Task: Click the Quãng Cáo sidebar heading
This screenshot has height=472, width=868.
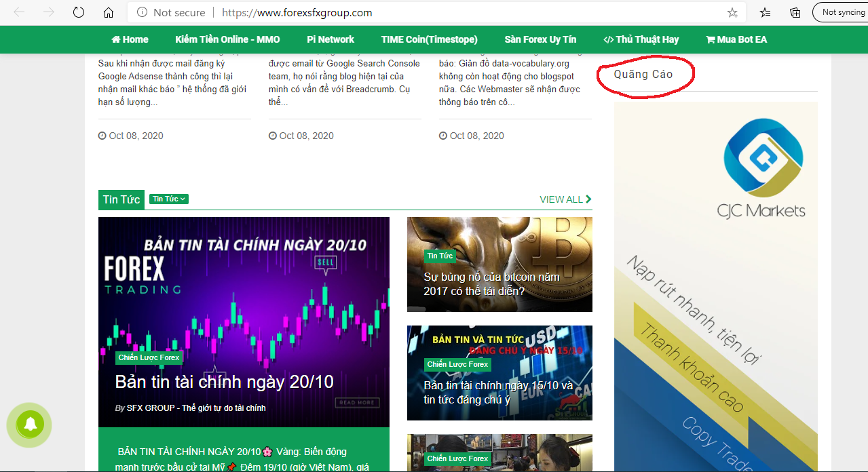Action: coord(643,74)
